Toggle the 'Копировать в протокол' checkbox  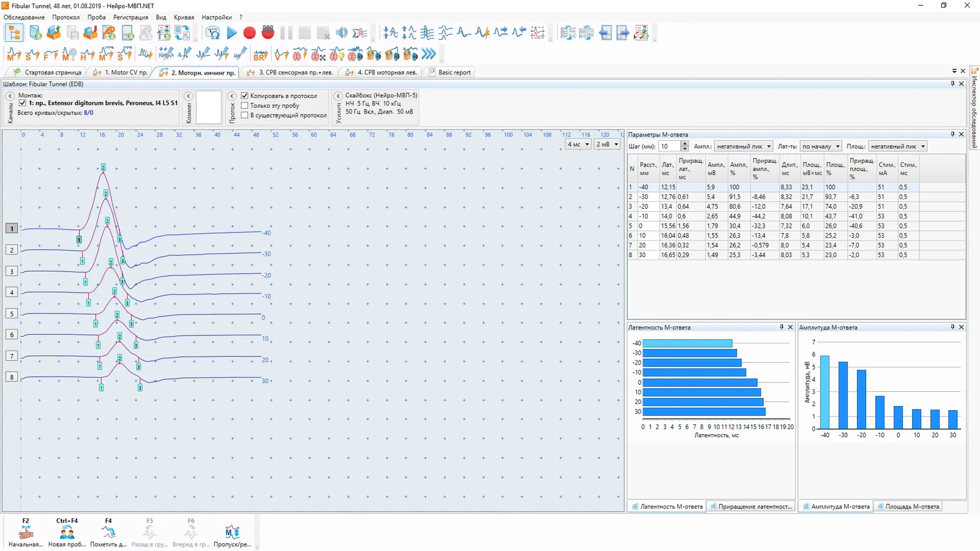click(244, 96)
